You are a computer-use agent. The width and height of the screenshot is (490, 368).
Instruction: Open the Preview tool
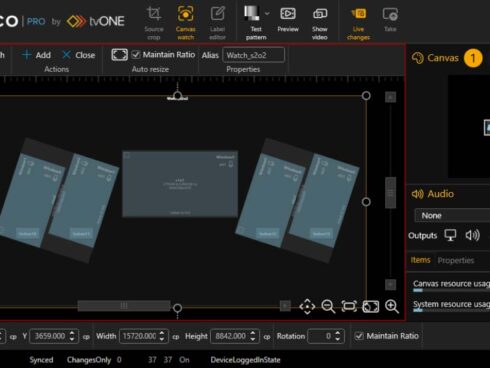tap(288, 20)
